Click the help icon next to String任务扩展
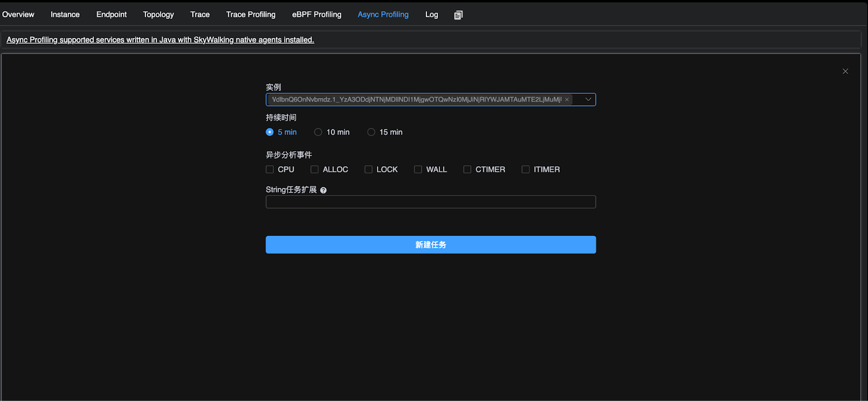 [323, 190]
